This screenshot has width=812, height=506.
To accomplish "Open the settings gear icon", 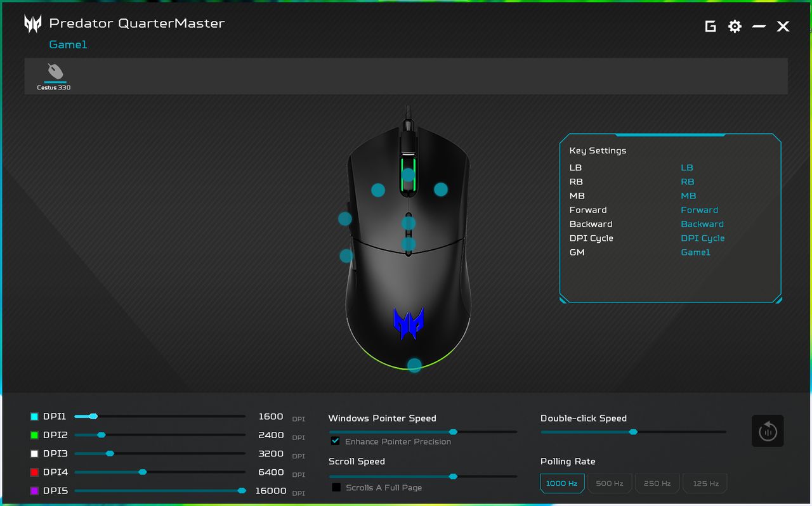I will tap(735, 26).
